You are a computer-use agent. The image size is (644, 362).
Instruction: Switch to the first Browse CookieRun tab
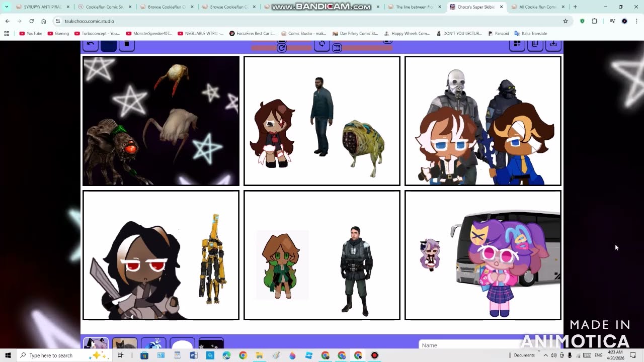(x=167, y=7)
